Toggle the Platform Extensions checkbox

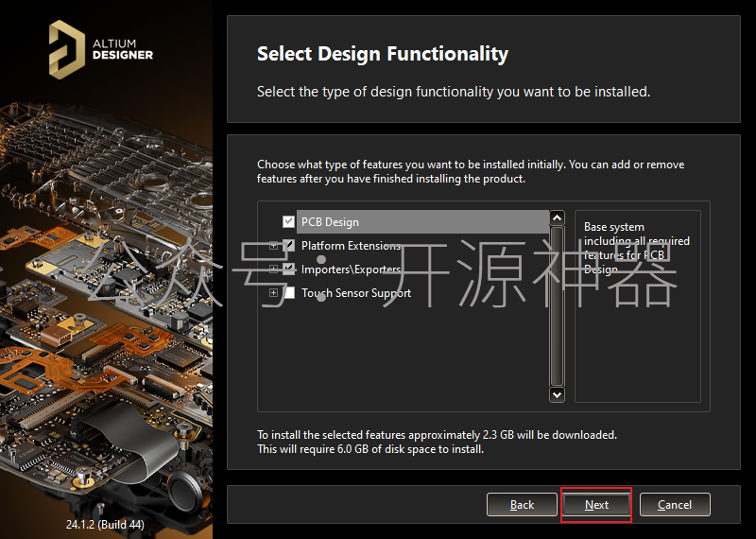pos(288,245)
